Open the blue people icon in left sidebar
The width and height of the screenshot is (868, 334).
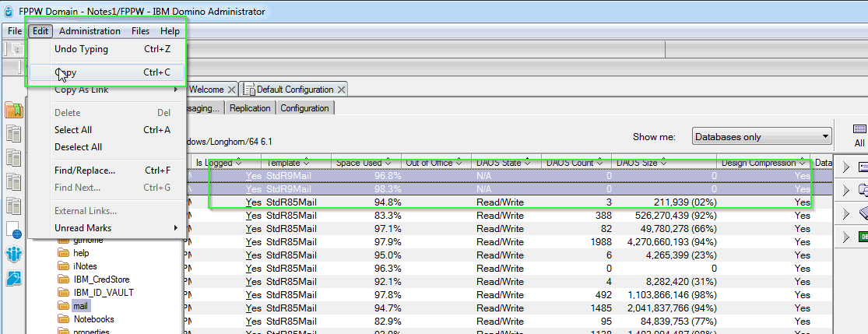[14, 255]
